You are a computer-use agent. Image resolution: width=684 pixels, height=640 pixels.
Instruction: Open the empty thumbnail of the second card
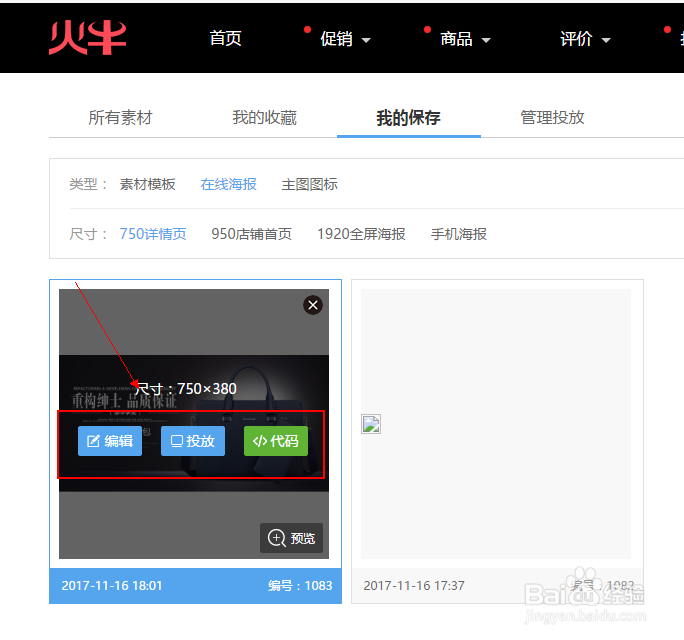[x=496, y=424]
